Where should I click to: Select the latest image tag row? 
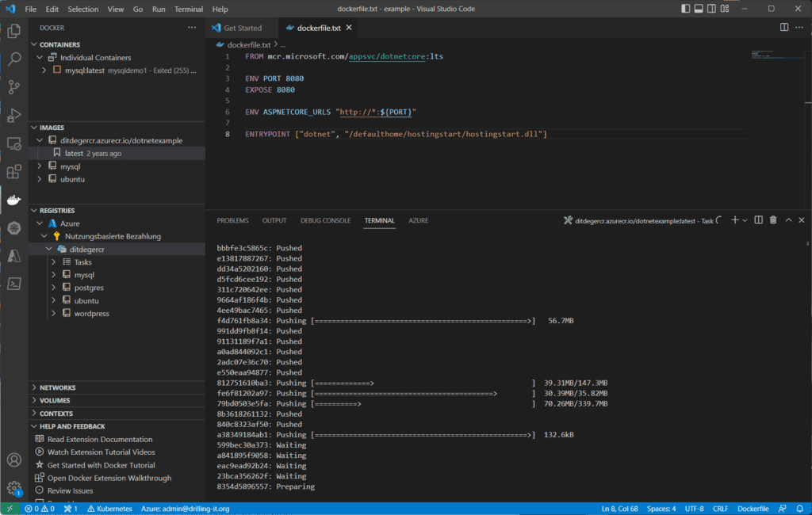117,153
